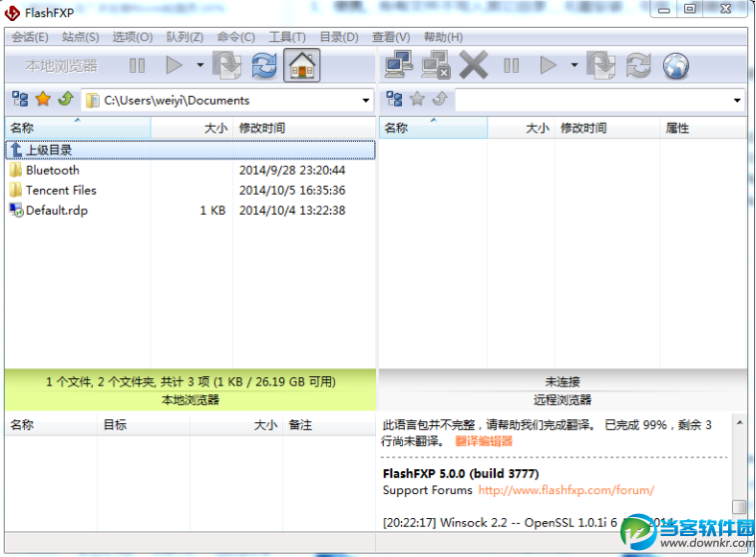Click the remote refresh icon
This screenshot has height=557, width=756.
click(638, 65)
